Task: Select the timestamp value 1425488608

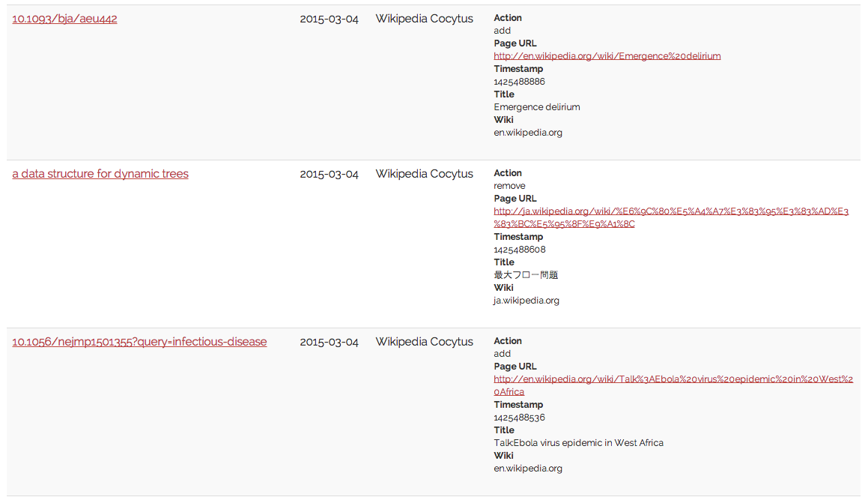Action: click(519, 250)
